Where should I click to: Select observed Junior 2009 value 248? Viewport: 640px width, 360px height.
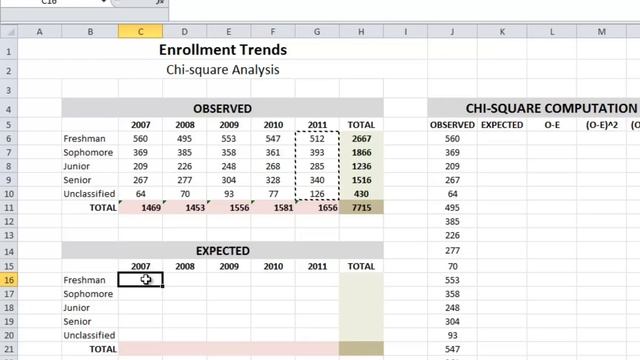tap(229, 166)
